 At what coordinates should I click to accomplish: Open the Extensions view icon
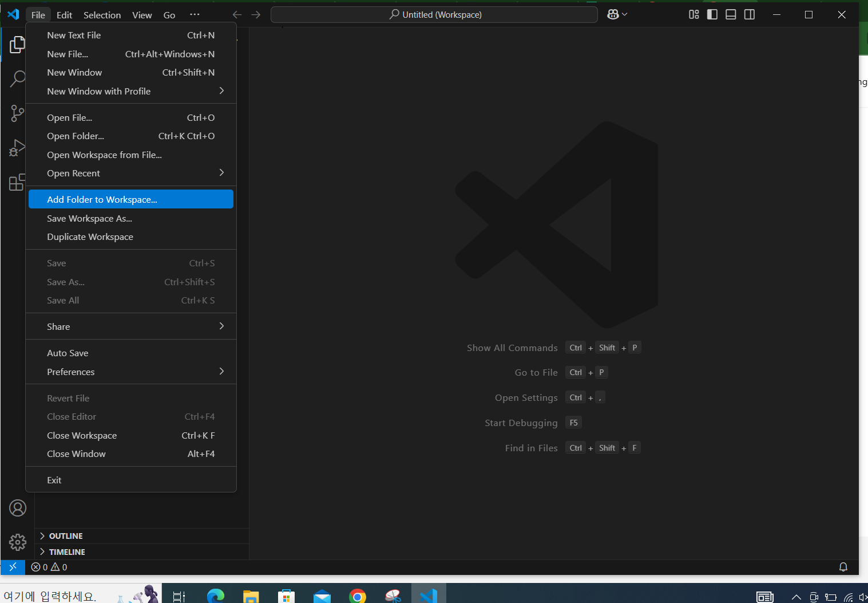click(x=17, y=182)
